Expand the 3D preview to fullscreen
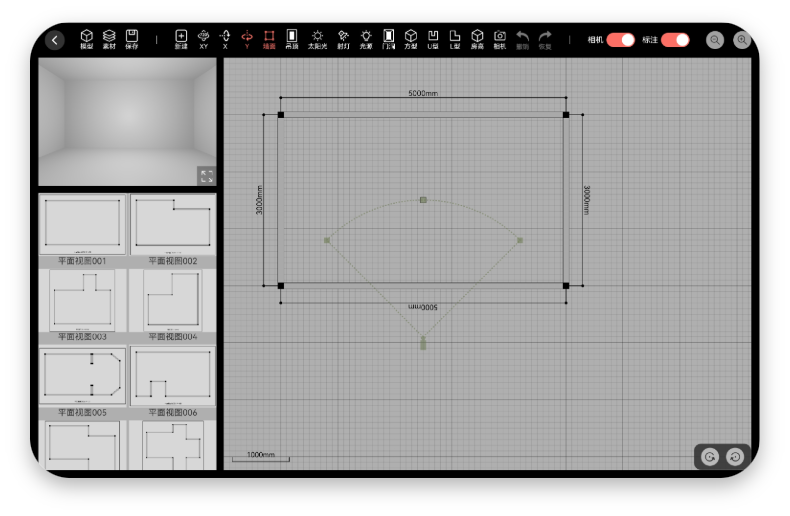This screenshot has width=790, height=516. [206, 175]
